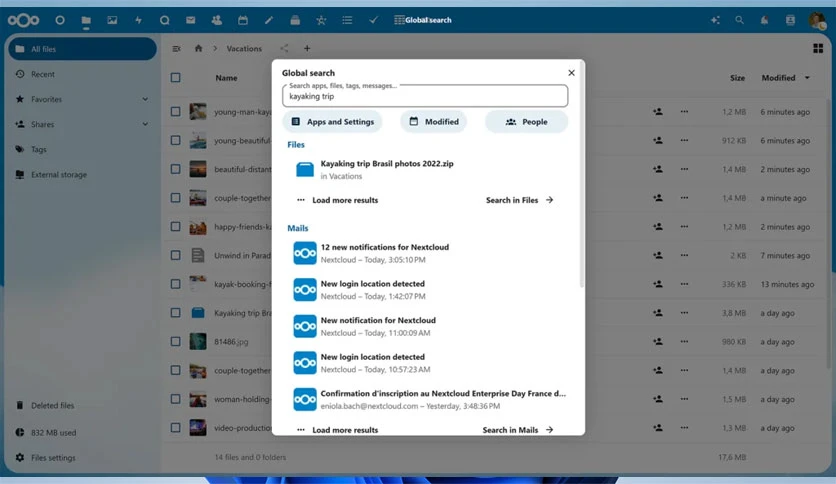Open Recent in sidebar
Viewport: 836px width, 484px height.
(82, 74)
